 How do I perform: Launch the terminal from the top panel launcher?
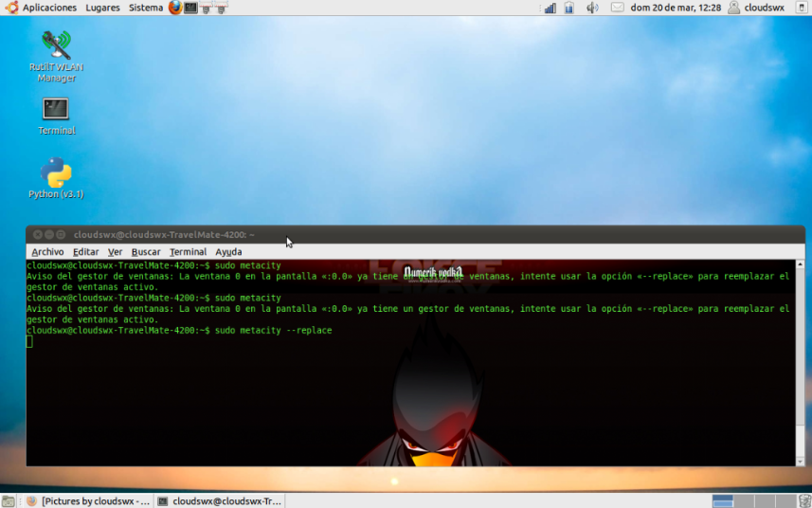pyautogui.click(x=190, y=8)
